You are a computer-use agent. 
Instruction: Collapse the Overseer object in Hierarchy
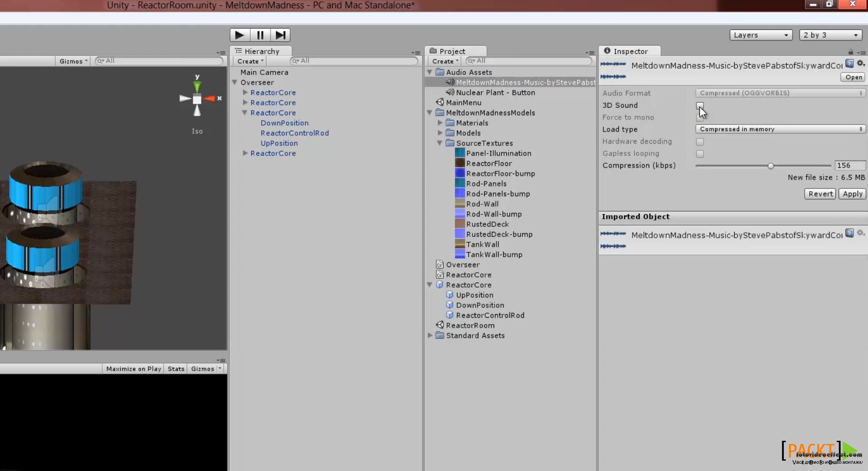tap(235, 82)
